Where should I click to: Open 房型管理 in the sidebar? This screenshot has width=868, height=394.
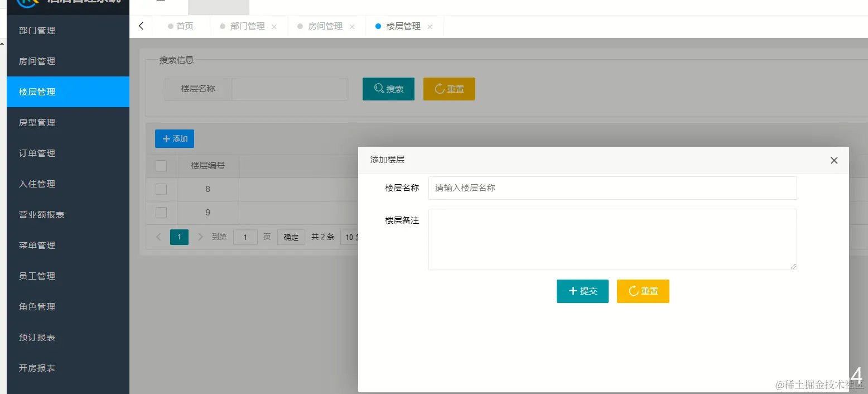[68, 123]
